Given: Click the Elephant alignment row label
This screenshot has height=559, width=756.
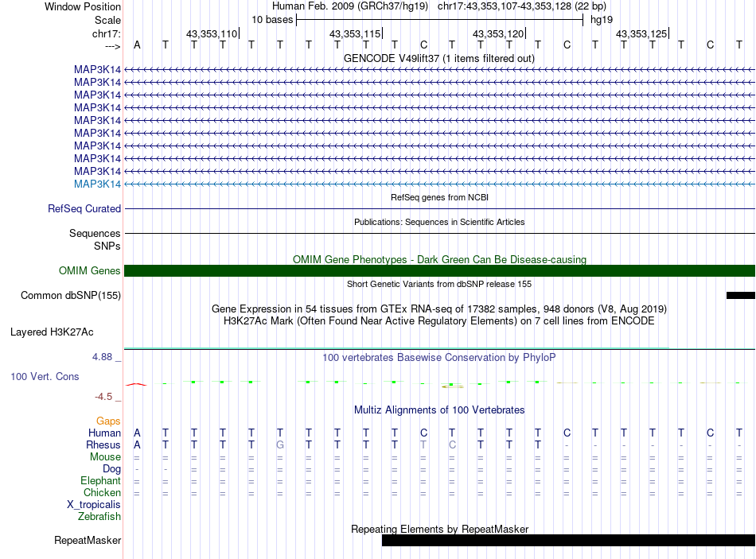Looking at the screenshot, I should click(100, 480).
